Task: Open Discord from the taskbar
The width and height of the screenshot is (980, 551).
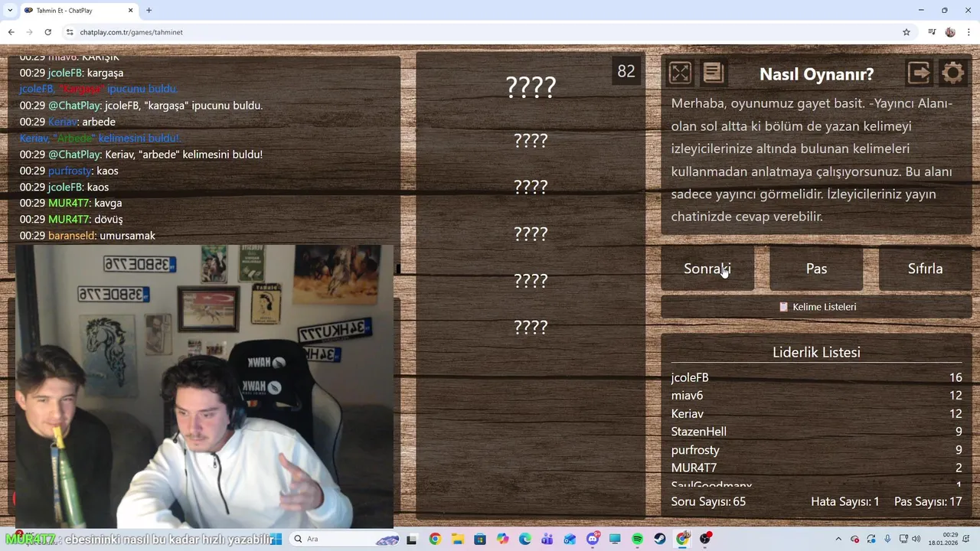Action: 593,540
